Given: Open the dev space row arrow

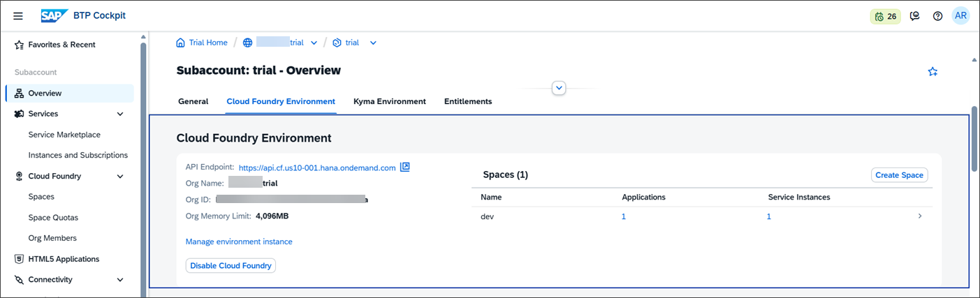Looking at the screenshot, I should point(920,216).
